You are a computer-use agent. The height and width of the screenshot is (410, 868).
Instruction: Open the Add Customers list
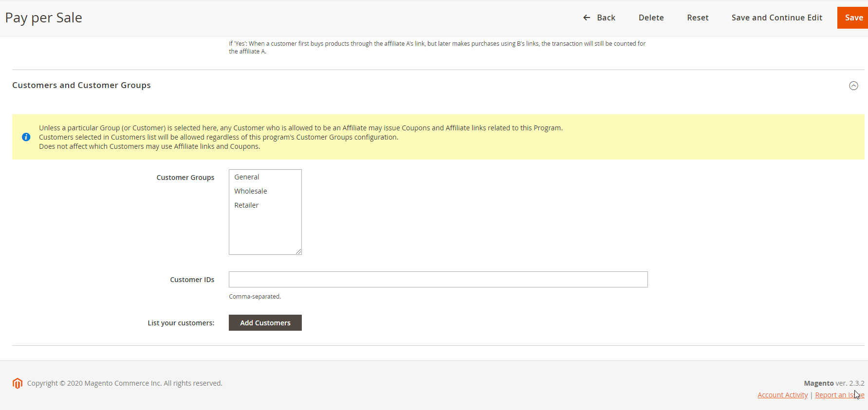click(x=265, y=323)
